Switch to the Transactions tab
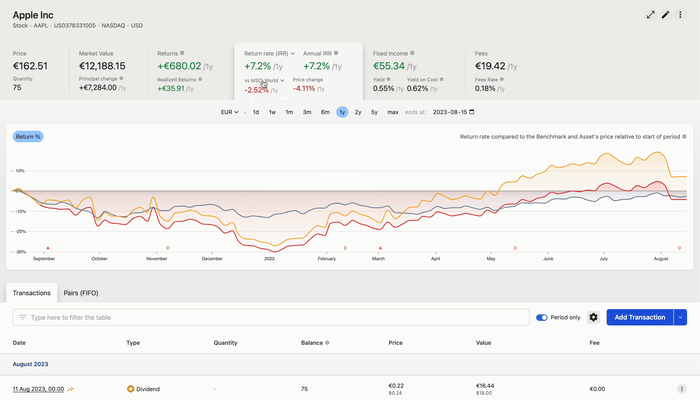The image size is (700, 400). point(32,293)
